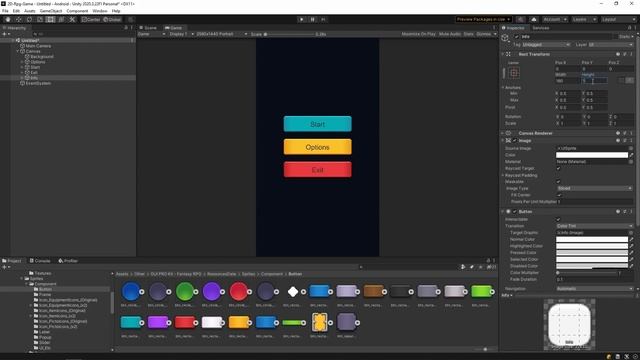Select Main Camera in Hierarchy

[x=38, y=46]
